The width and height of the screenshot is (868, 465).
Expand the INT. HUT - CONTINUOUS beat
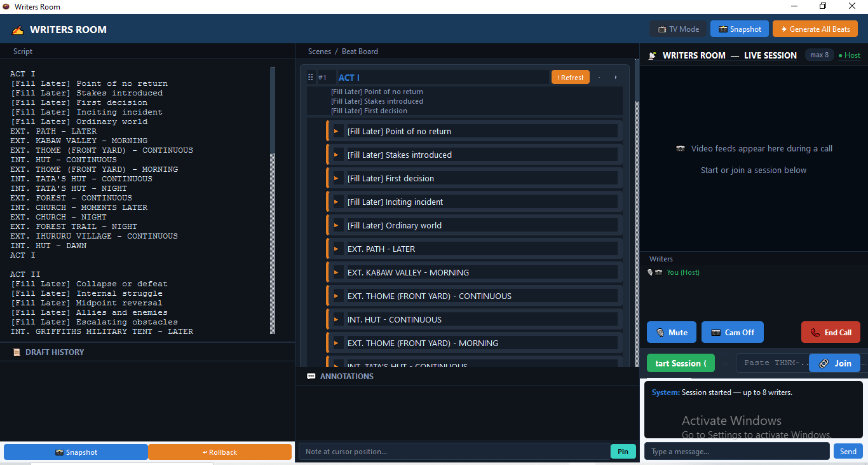coord(336,319)
